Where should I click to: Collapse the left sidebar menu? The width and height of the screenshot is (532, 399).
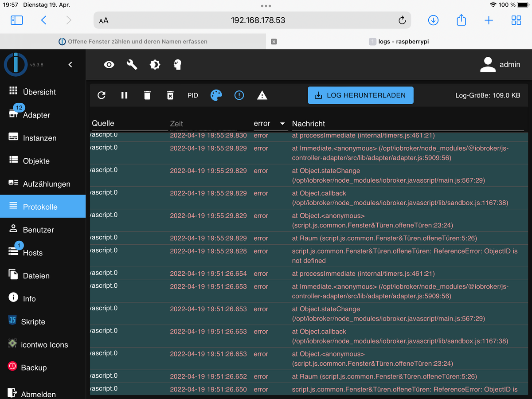pos(70,65)
